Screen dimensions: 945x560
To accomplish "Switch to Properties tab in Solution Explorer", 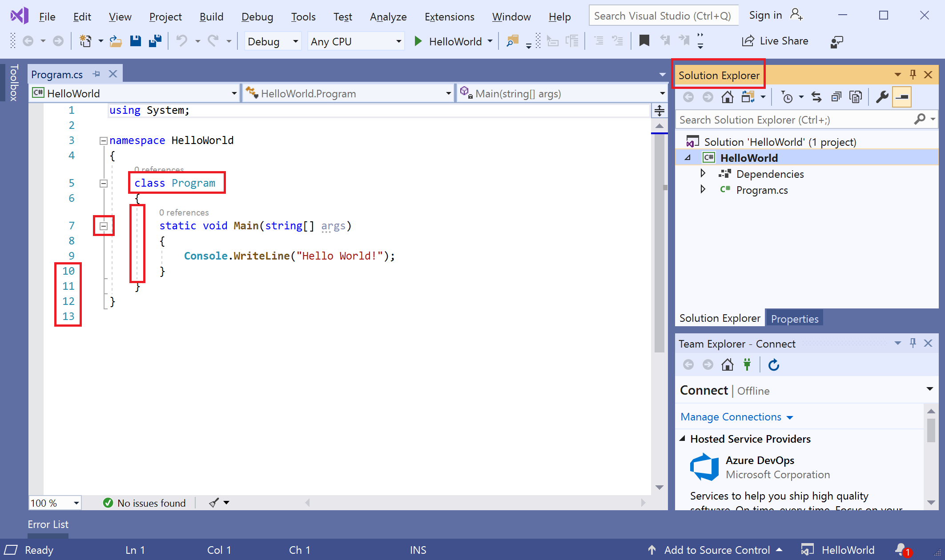I will [794, 319].
